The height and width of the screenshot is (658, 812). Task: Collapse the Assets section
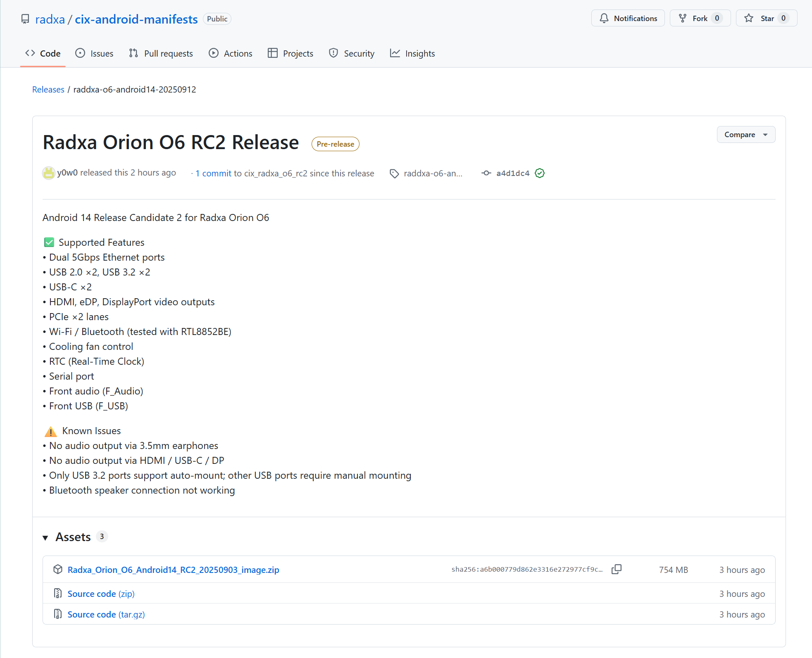point(45,537)
